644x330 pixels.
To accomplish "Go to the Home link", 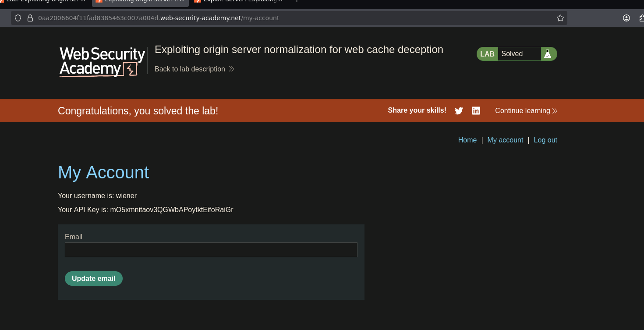I will point(467,140).
